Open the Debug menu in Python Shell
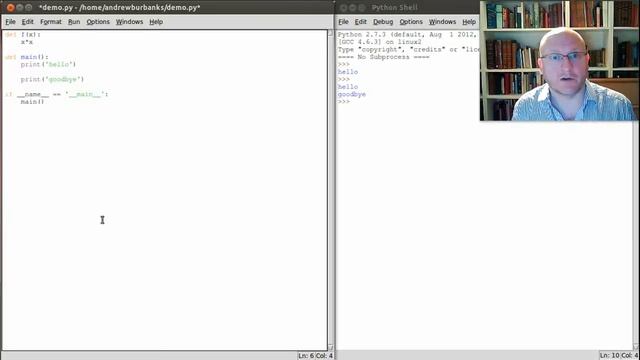 (383, 22)
